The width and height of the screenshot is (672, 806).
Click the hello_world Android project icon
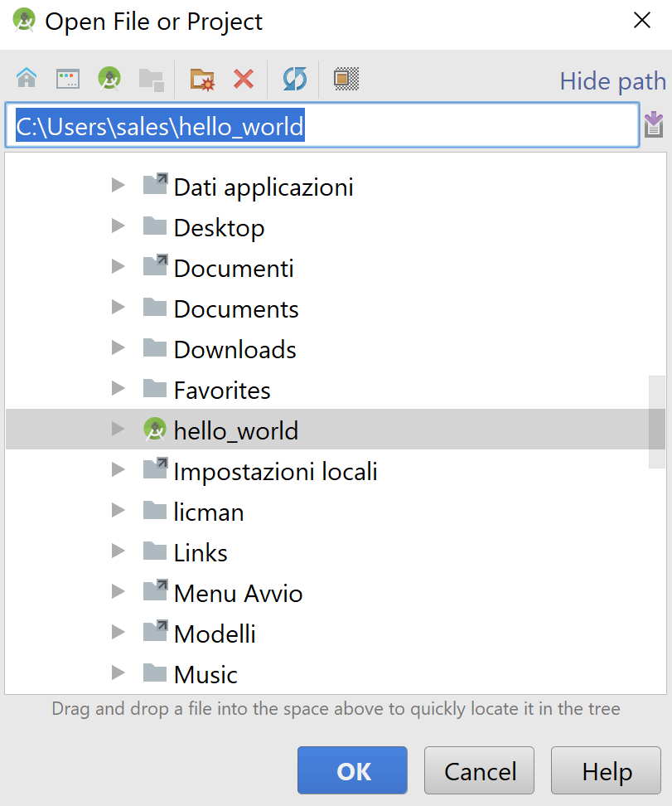(155, 430)
